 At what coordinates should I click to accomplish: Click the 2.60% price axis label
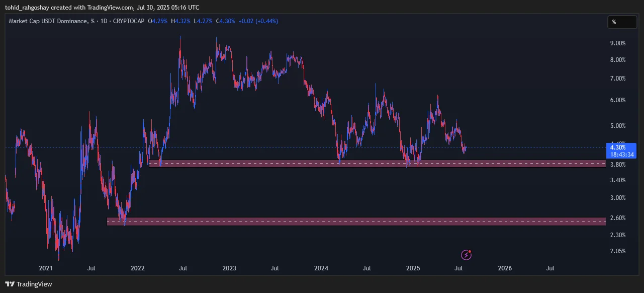point(617,218)
